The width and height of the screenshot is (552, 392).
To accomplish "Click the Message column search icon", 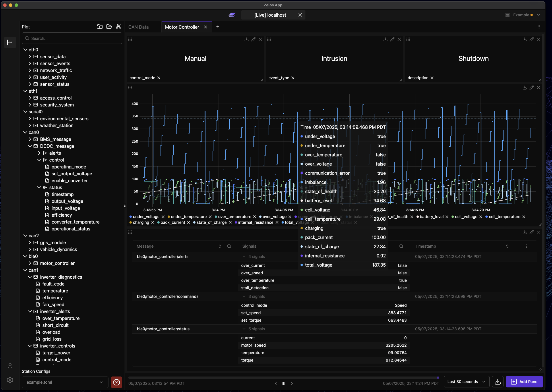I will (229, 246).
